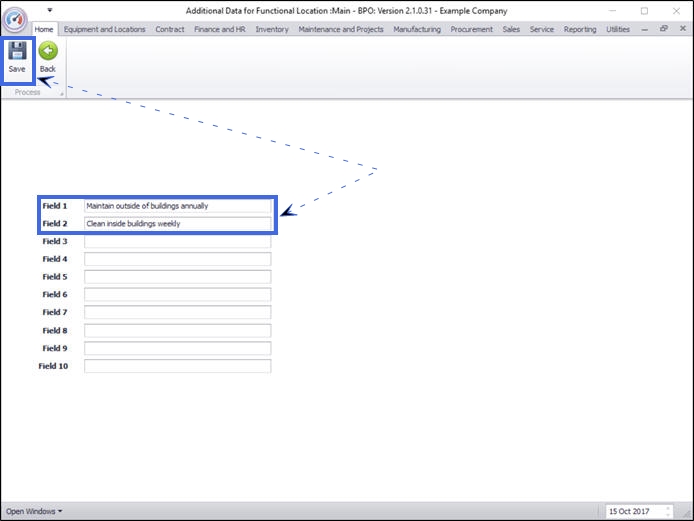
Task: Click the window resize grip in status bar
Action: [687, 513]
